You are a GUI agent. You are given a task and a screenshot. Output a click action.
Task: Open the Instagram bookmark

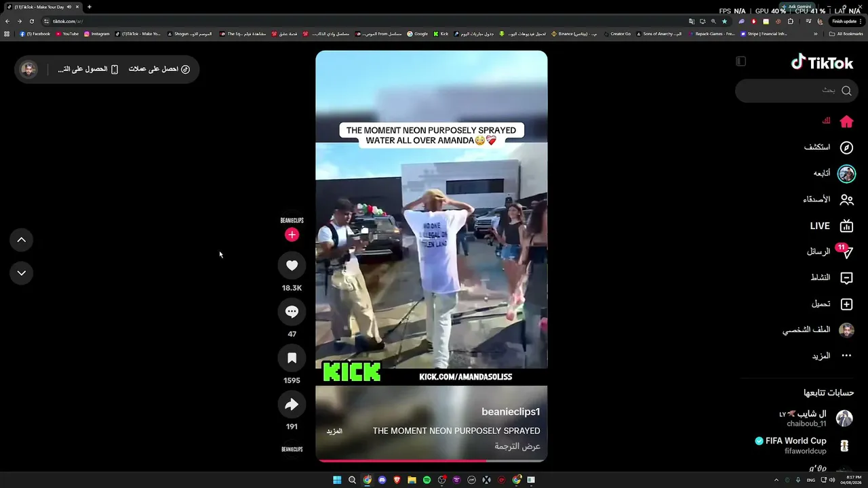click(x=96, y=33)
